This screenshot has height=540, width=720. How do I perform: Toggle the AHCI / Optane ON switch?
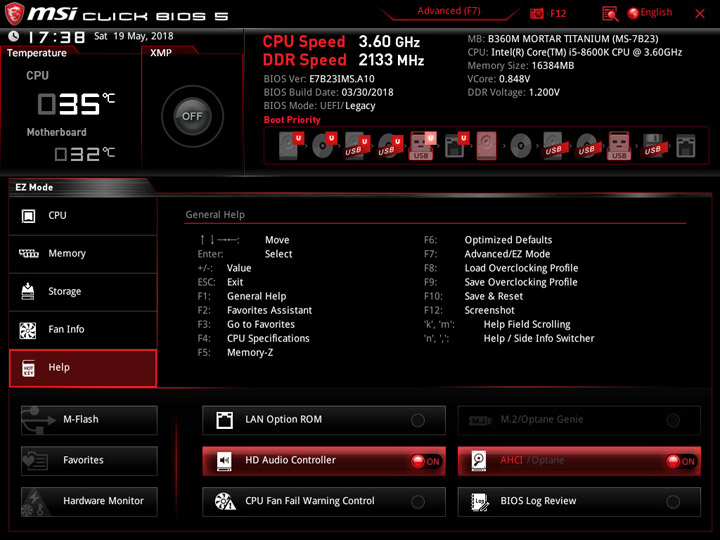tap(681, 461)
